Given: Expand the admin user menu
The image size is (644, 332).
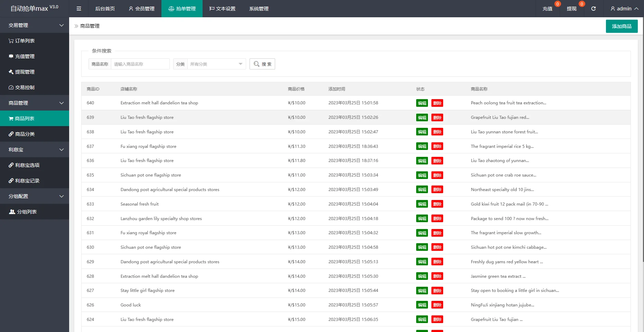Looking at the screenshot, I should pyautogui.click(x=624, y=9).
